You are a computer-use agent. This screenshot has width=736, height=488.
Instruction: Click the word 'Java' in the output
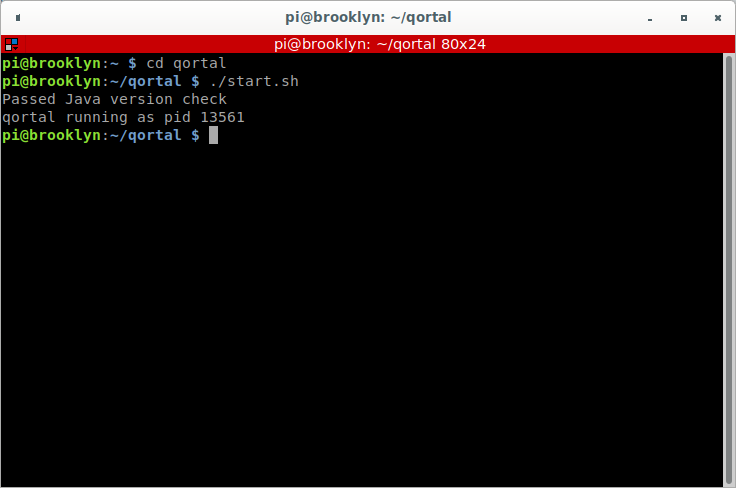coord(83,99)
